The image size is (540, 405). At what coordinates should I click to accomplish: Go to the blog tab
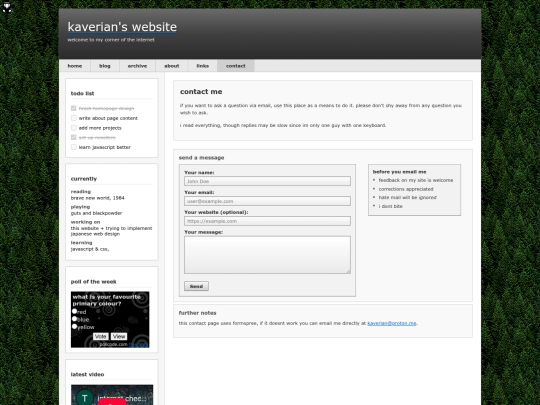click(105, 66)
